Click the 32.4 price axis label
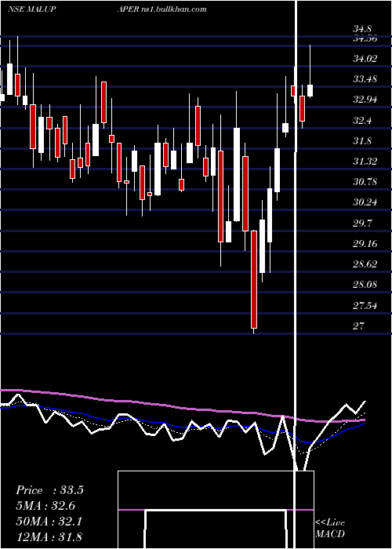The height and width of the screenshot is (549, 392). [x=362, y=121]
